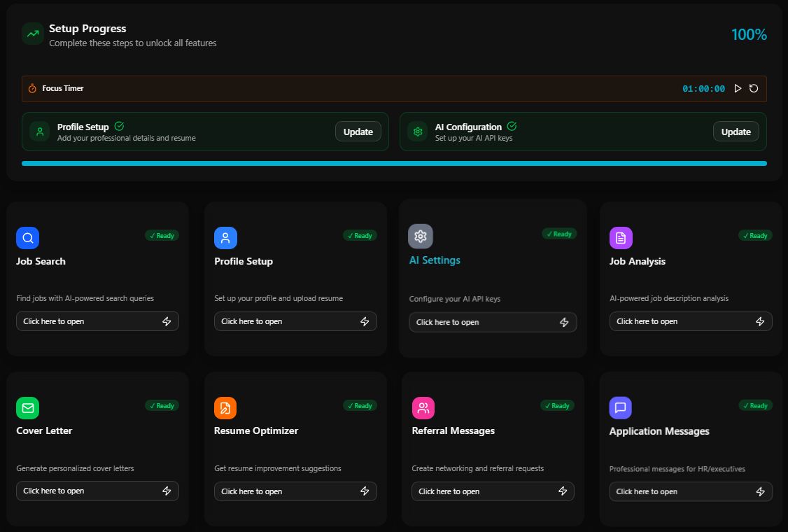
Task: Click 'Set up your profile and upload resume' text
Action: tap(279, 298)
